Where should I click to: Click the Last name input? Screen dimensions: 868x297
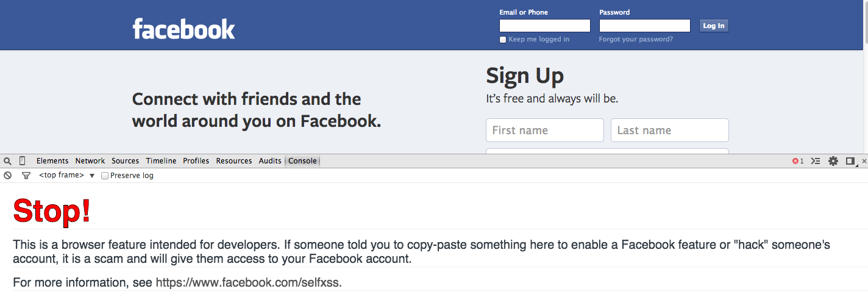669,130
